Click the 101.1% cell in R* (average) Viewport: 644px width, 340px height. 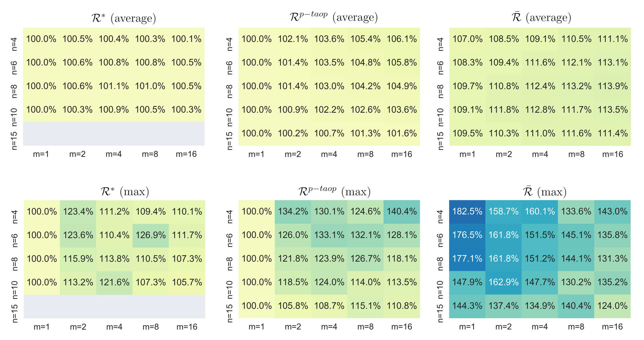114,86
